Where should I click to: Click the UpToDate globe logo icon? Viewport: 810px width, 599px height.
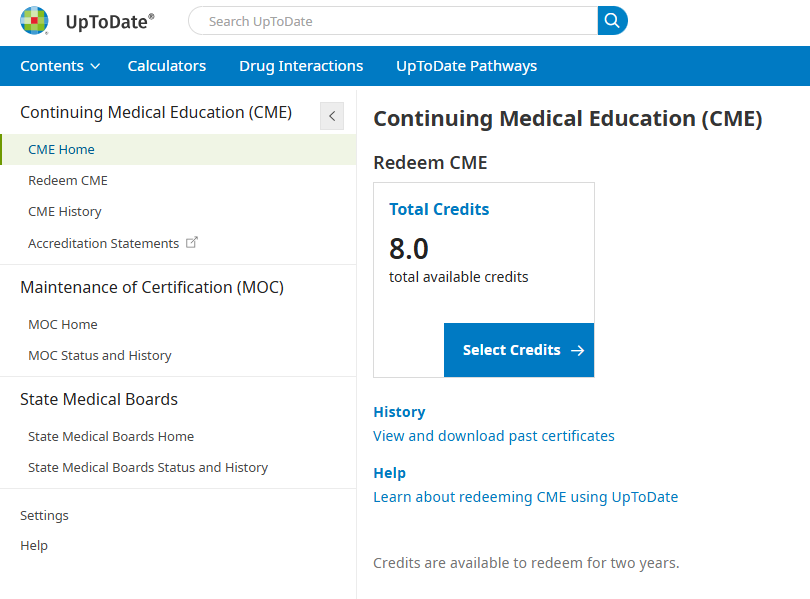[x=34, y=21]
